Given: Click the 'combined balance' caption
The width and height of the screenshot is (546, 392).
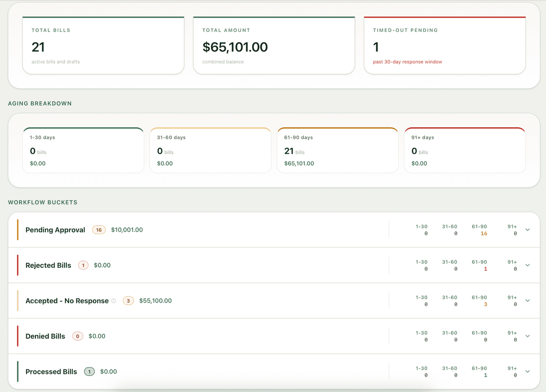Looking at the screenshot, I should 223,62.
